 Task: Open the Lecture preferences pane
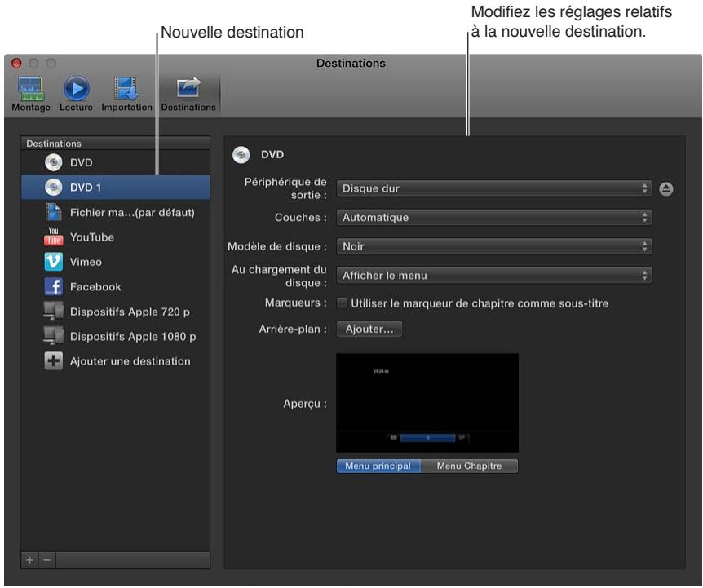tap(76, 93)
